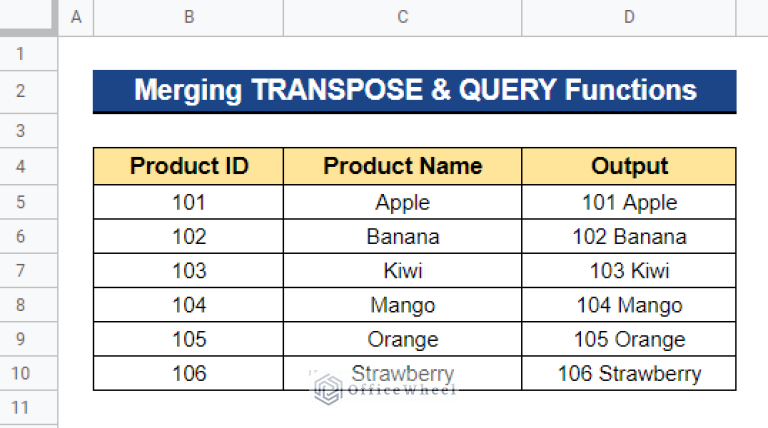Click the title cell Merging TRANSPOSE & QUERY Functions

414,92
